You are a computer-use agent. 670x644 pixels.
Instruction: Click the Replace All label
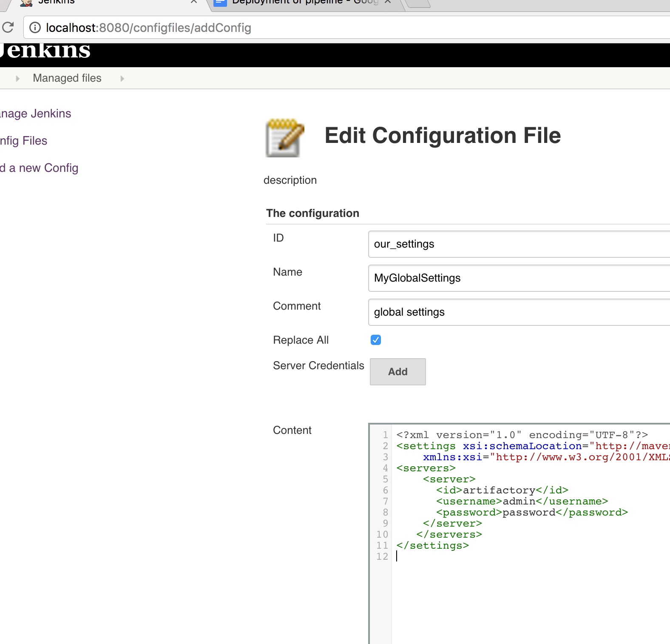(301, 340)
